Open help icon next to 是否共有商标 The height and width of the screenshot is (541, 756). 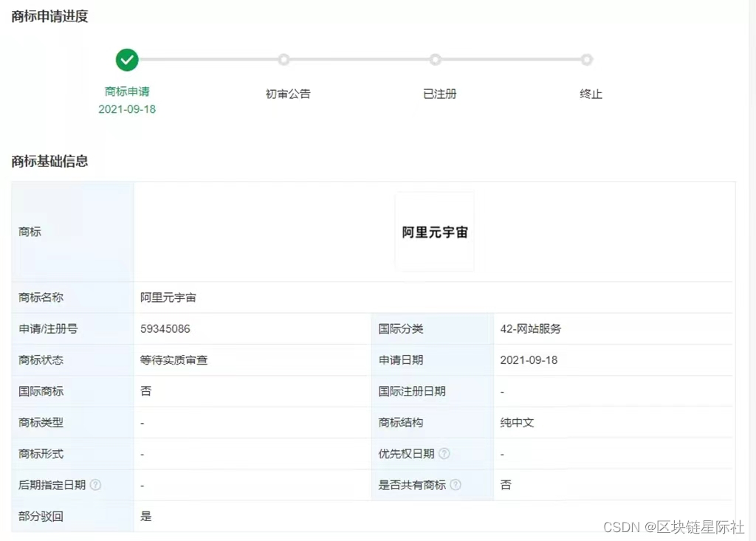coord(455,485)
